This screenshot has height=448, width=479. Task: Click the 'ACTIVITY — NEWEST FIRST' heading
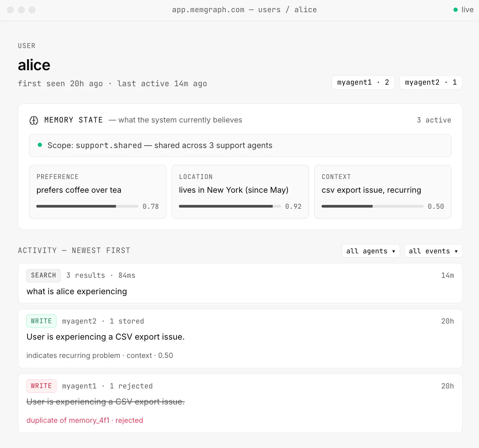click(x=74, y=250)
